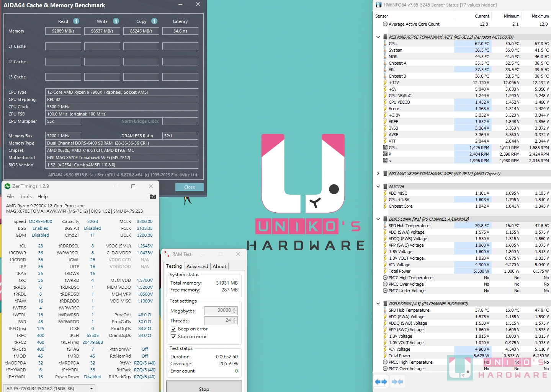This screenshot has width=551, height=392.
Task: Click the System thermometer icon in HWiNFO
Action: click(x=385, y=50)
